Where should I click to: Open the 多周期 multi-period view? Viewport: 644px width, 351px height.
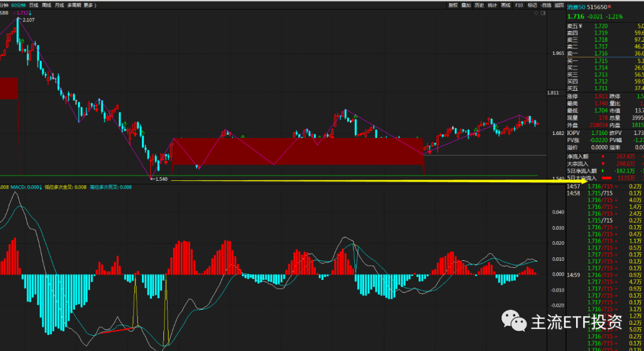(75, 5)
